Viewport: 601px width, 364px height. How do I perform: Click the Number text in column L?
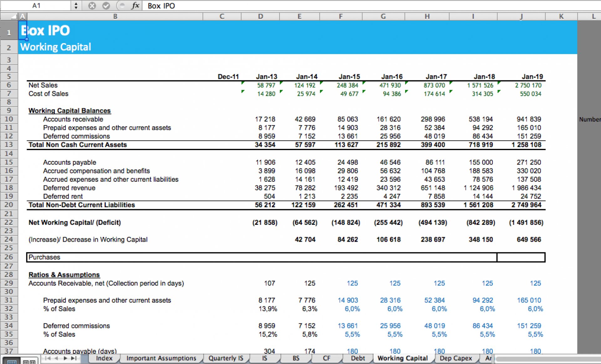point(590,119)
